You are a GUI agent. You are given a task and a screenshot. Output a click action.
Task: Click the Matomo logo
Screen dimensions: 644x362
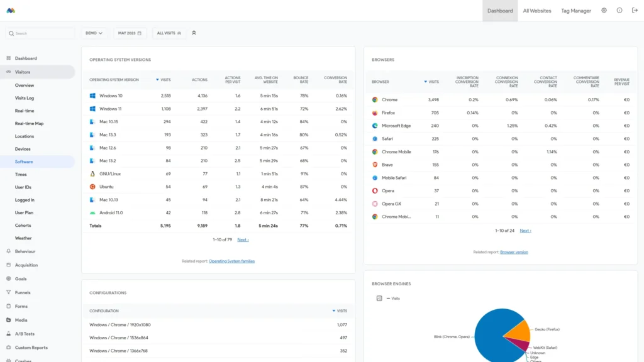(x=11, y=11)
